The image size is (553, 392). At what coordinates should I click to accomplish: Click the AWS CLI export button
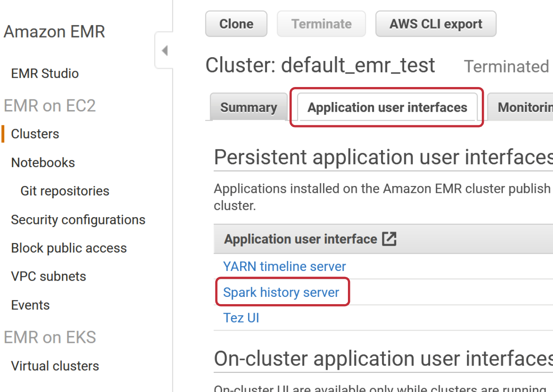(435, 24)
